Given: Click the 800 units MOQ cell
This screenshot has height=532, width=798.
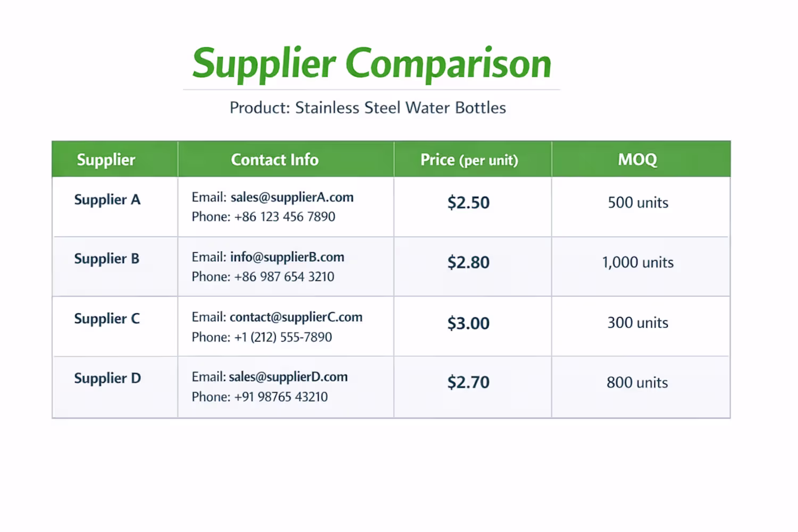Looking at the screenshot, I should point(637,383).
